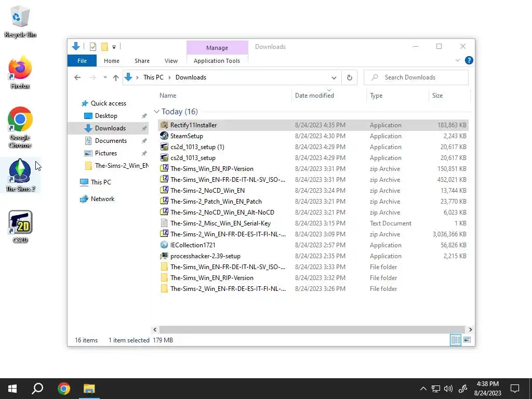Open the Customize Quick Access Toolbar dropdown
Image resolution: width=532 pixels, height=399 pixels.
pyautogui.click(x=114, y=47)
